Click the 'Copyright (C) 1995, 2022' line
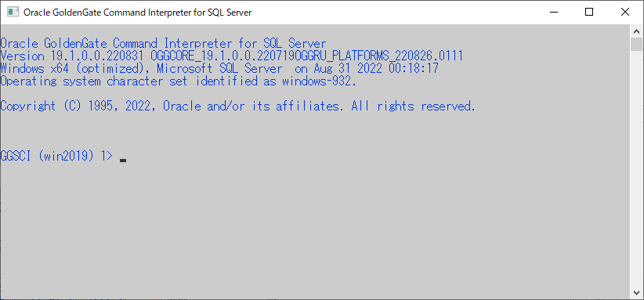Screen dimensions: 644x300 click(x=238, y=107)
